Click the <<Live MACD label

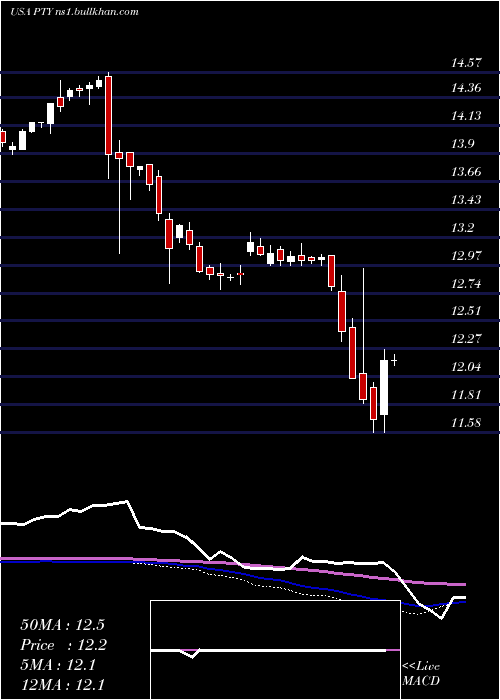point(421,674)
